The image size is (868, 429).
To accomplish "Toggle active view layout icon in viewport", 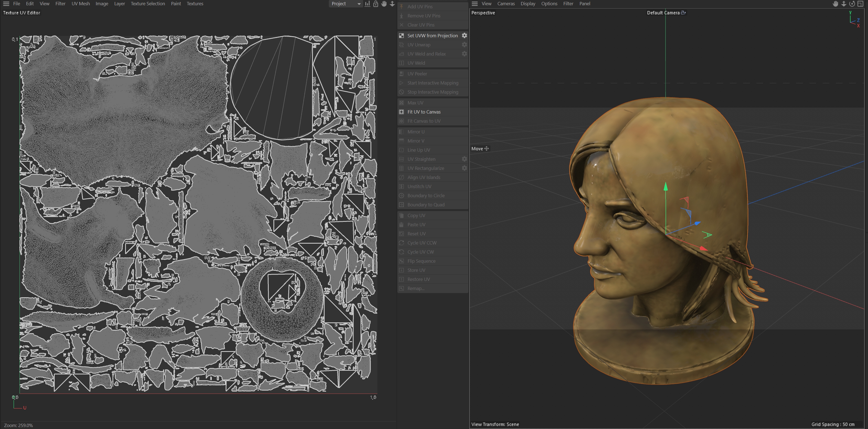I will tap(860, 4).
